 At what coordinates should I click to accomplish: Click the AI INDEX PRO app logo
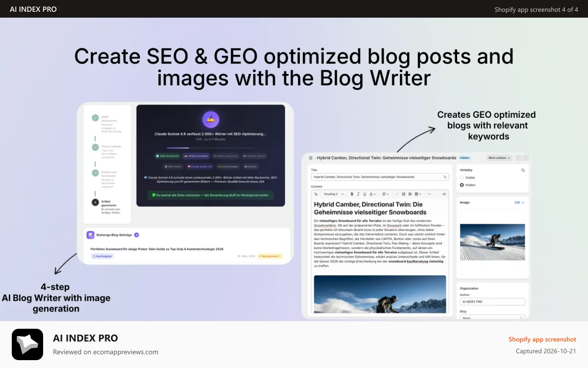coord(27,344)
